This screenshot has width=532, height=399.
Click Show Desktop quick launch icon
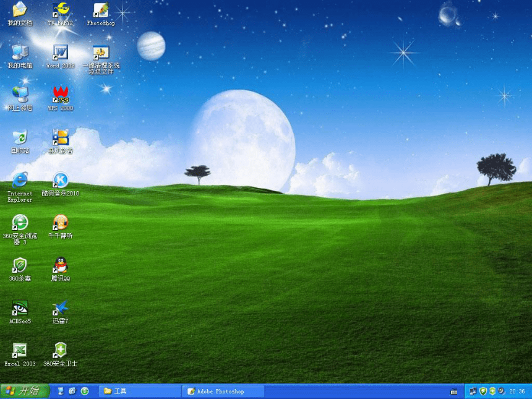(x=61, y=391)
